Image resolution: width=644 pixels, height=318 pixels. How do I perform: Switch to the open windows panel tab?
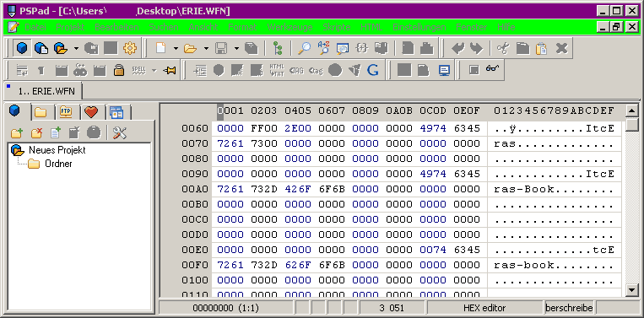click(x=116, y=111)
